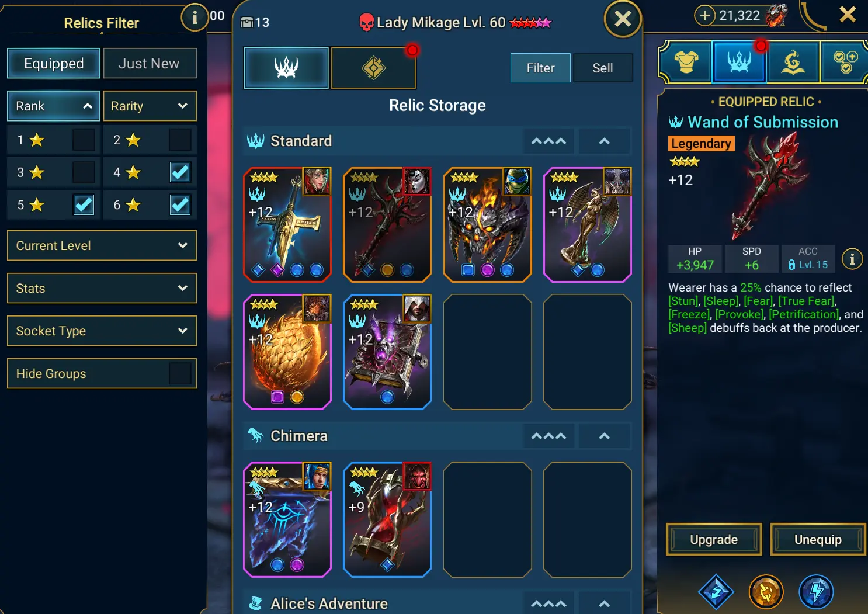
Task: Click the Sell button
Action: [603, 68]
